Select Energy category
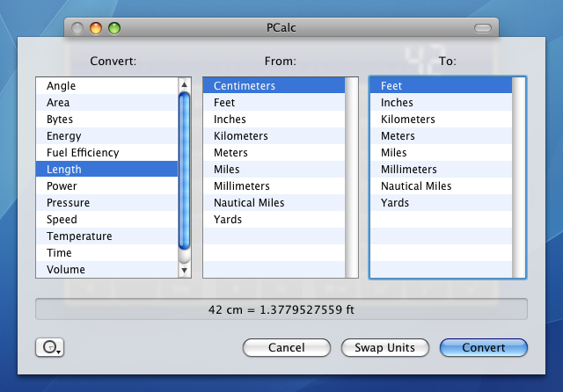Screen dimensions: 563x392 [x=106, y=136]
